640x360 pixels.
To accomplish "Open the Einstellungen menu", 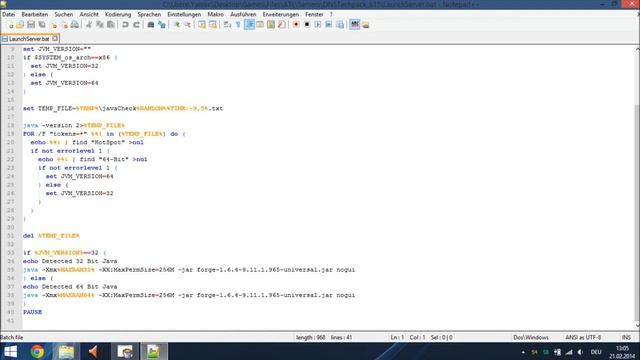I will pos(184,14).
